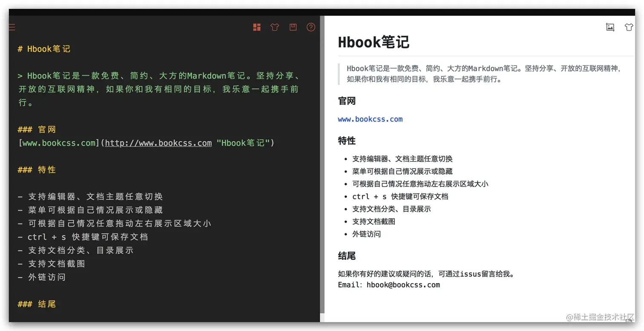
Task: Click the "### 结尾" line in editor
Action: [x=37, y=304]
